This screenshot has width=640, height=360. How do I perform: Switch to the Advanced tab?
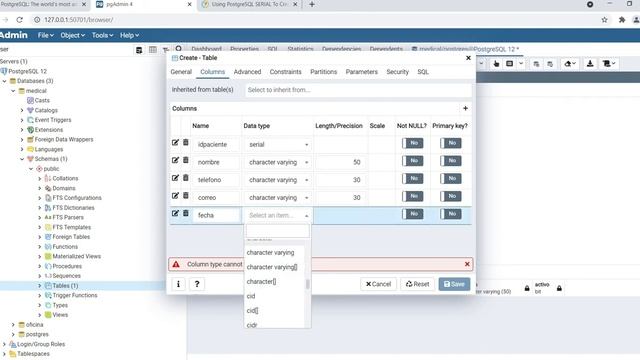(x=247, y=72)
